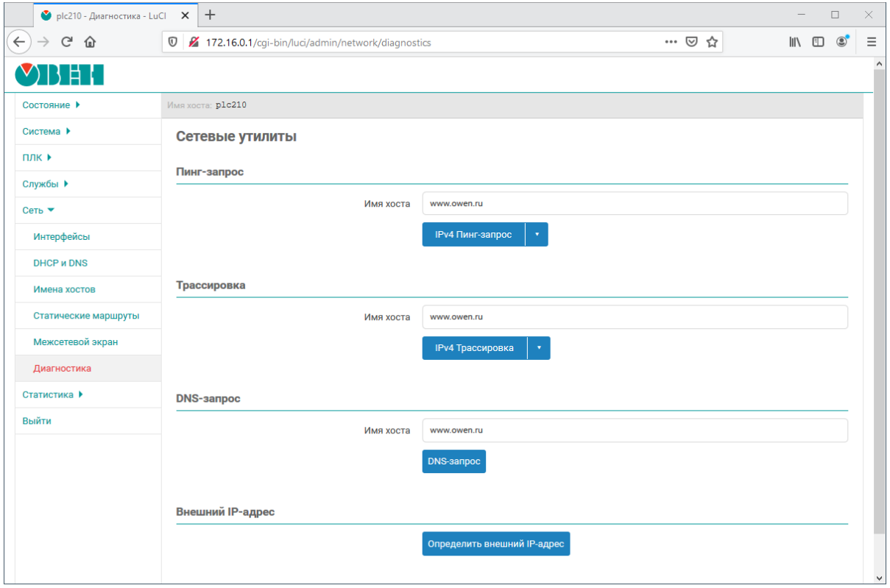Image resolution: width=890 pixels, height=588 pixels.
Task: Open the Firefox hamburger menu
Action: click(872, 42)
